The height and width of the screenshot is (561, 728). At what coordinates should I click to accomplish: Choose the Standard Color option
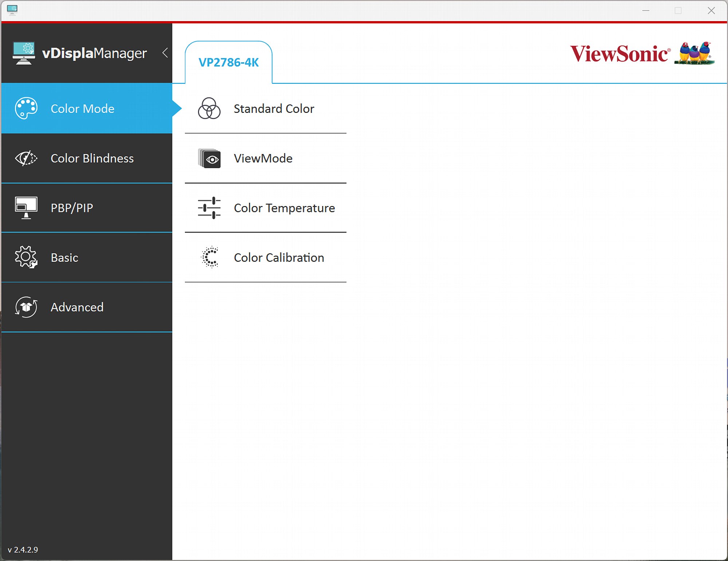click(266, 108)
